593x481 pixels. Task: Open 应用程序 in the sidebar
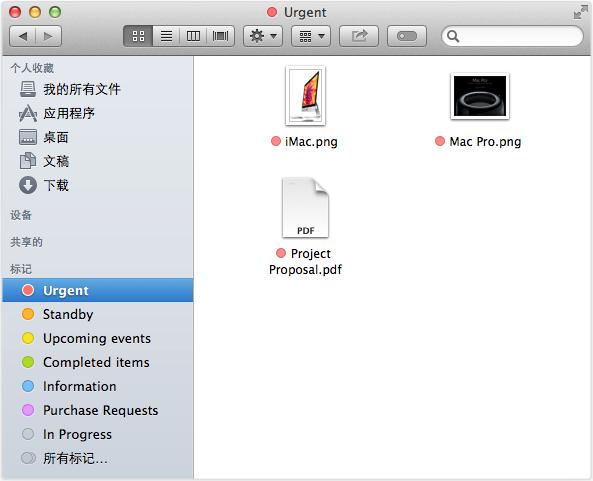pos(98,113)
